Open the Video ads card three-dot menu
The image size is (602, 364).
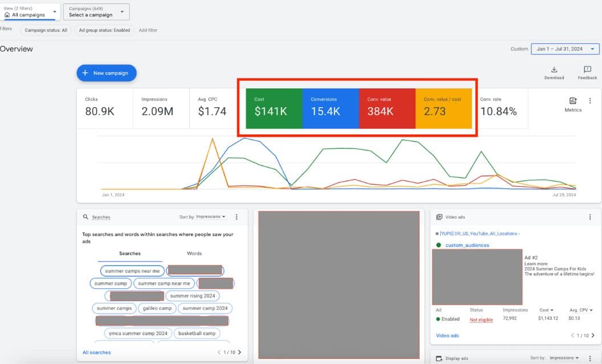click(590, 217)
